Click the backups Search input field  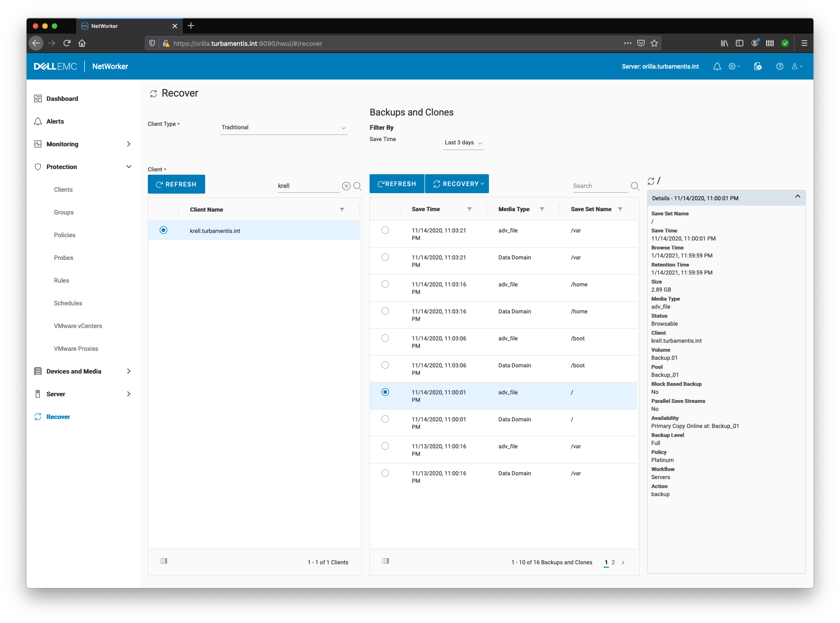coord(600,186)
